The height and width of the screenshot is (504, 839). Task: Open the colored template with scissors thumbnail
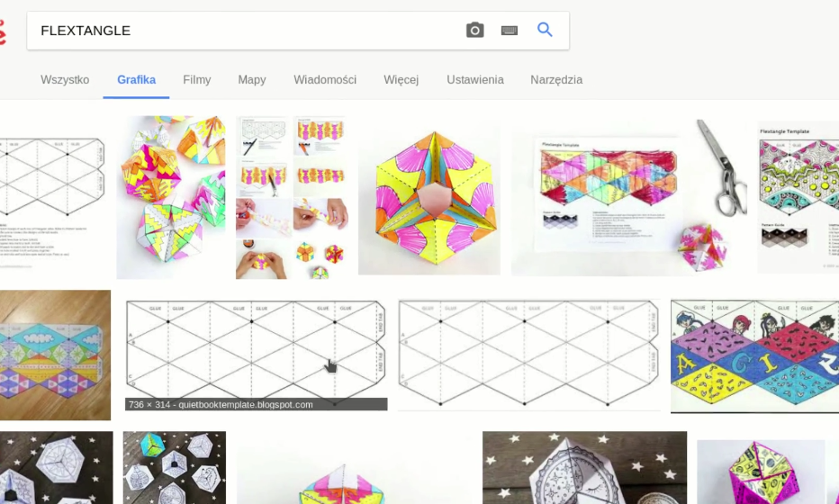coord(628,197)
